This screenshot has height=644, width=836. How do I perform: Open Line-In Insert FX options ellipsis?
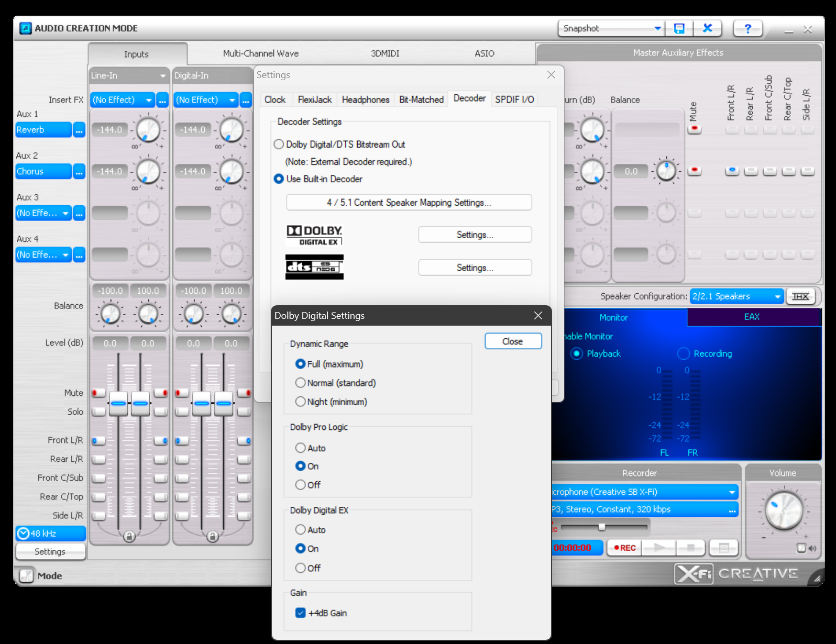pyautogui.click(x=162, y=100)
